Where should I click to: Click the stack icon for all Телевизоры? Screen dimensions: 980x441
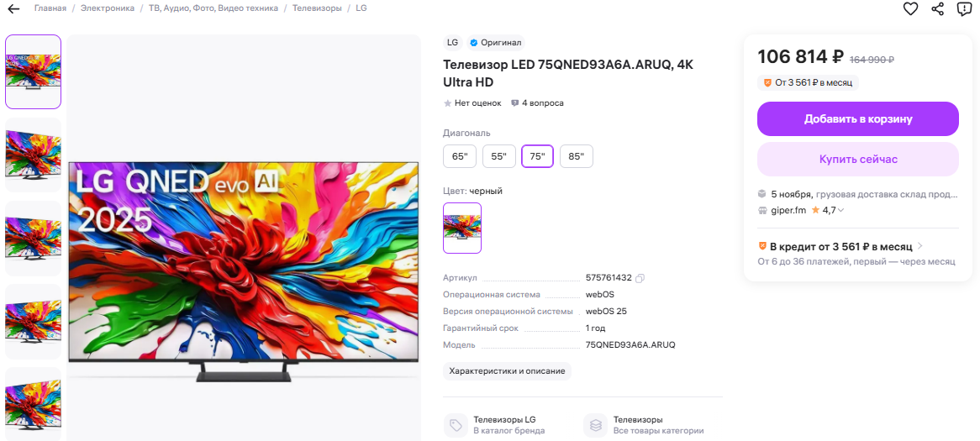pos(596,425)
